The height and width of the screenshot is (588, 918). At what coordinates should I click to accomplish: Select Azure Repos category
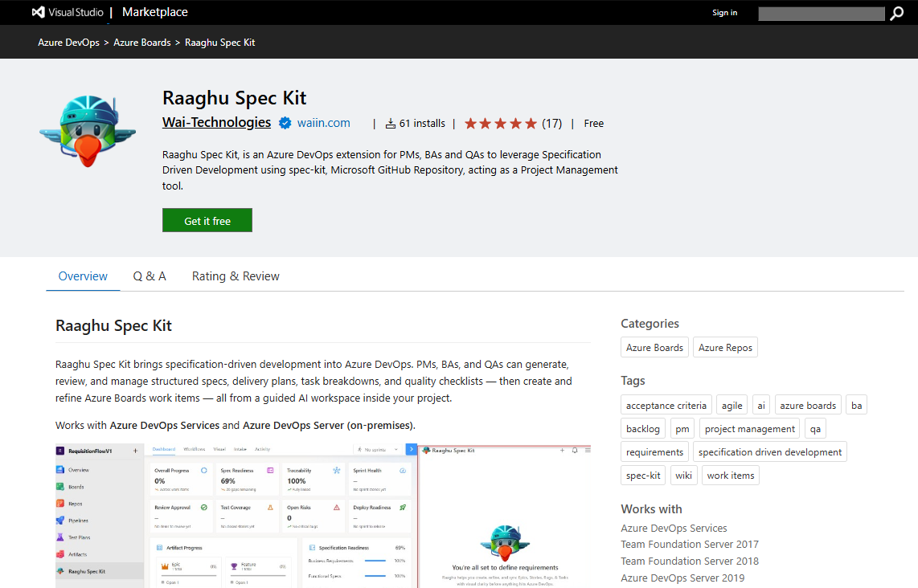click(x=725, y=348)
